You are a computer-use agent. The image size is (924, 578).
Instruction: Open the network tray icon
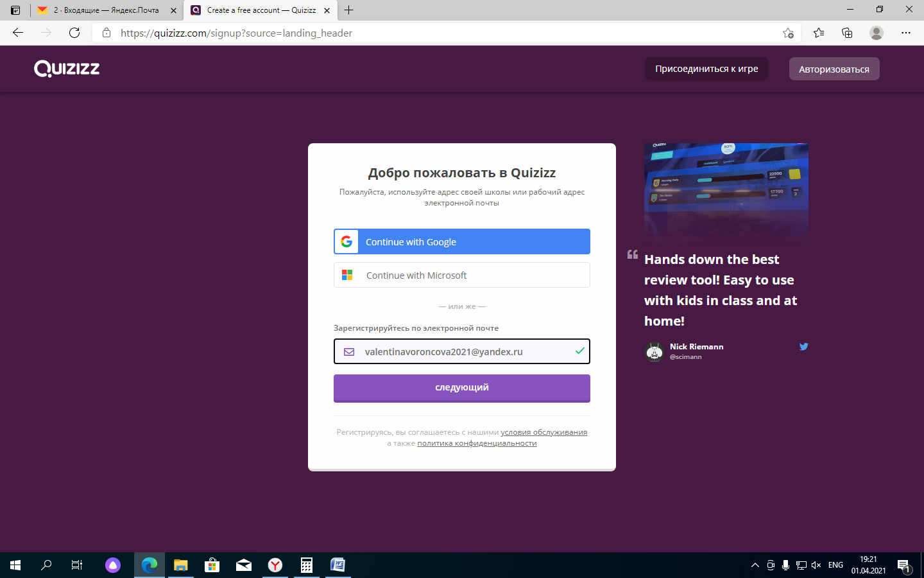801,565
